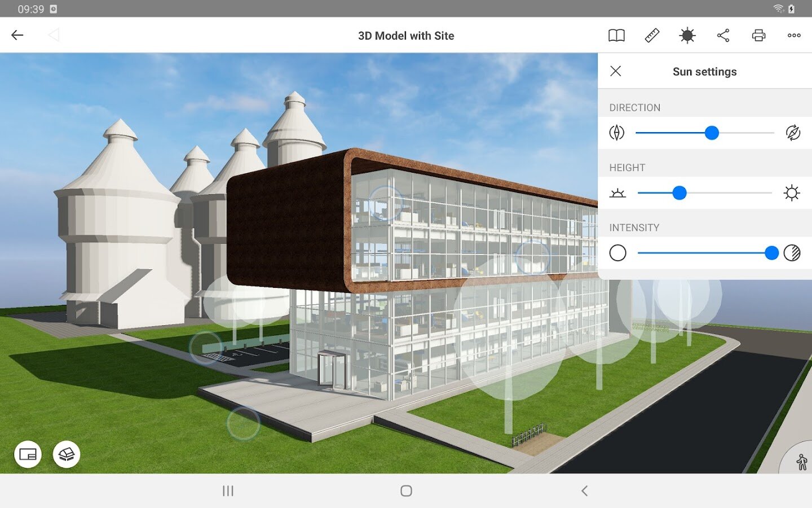Open the views icon beside the layers icon
The height and width of the screenshot is (508, 812).
[x=28, y=454]
